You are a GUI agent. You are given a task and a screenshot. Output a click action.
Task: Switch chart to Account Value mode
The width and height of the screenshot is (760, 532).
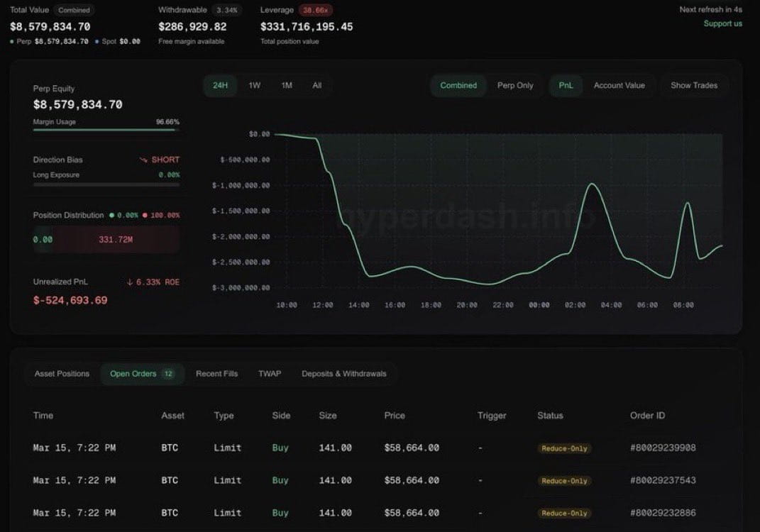point(619,86)
